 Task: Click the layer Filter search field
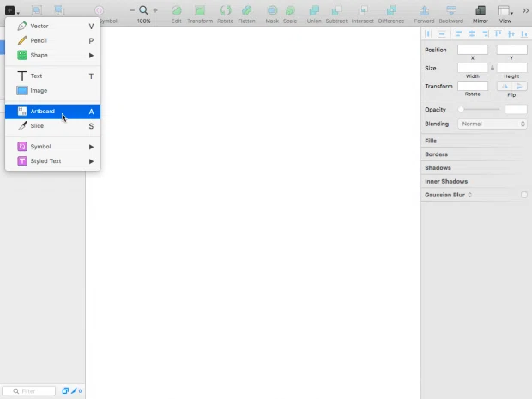[x=29, y=391]
